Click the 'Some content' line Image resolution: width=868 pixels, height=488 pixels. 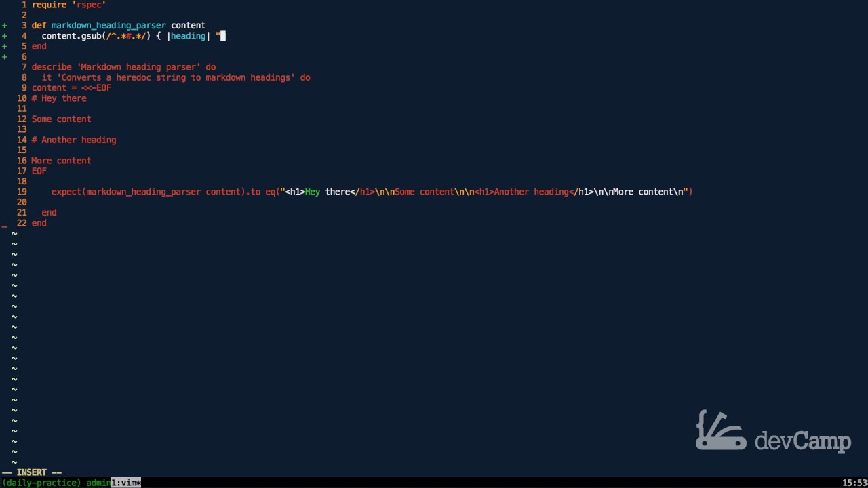(x=61, y=119)
